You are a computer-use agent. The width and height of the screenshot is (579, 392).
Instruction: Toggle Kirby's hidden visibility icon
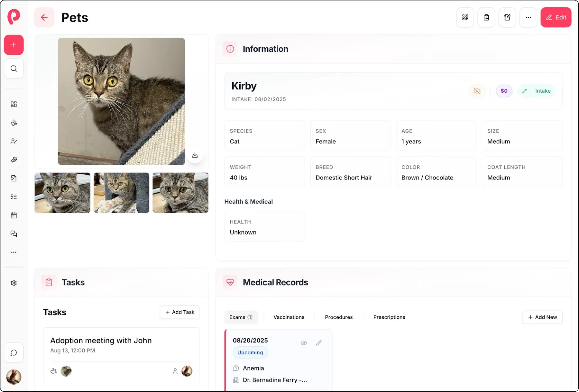click(477, 91)
